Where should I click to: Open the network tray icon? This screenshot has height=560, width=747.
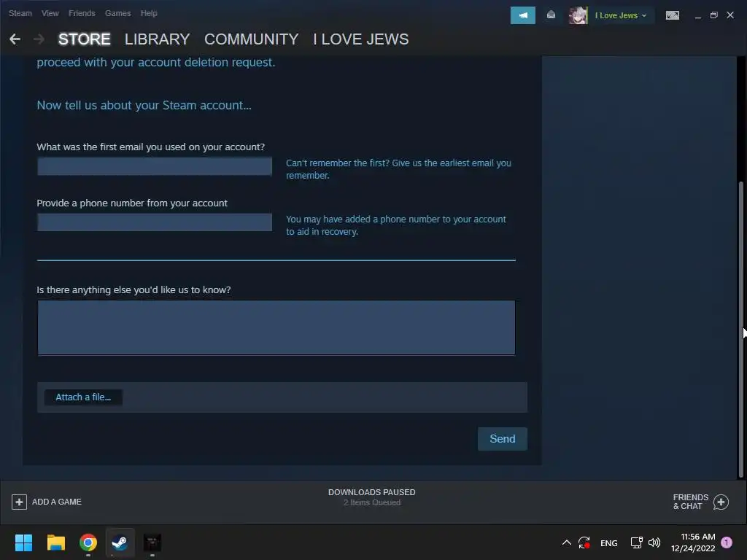pyautogui.click(x=636, y=542)
